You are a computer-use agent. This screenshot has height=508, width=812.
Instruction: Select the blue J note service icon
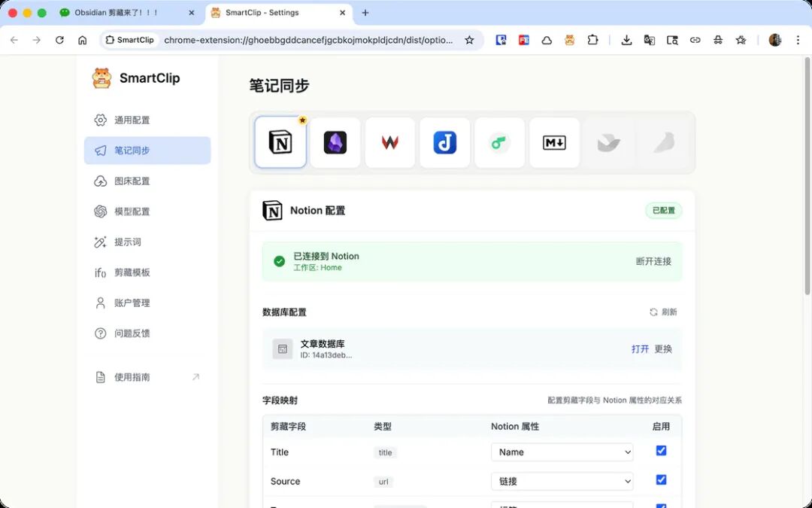click(x=444, y=142)
